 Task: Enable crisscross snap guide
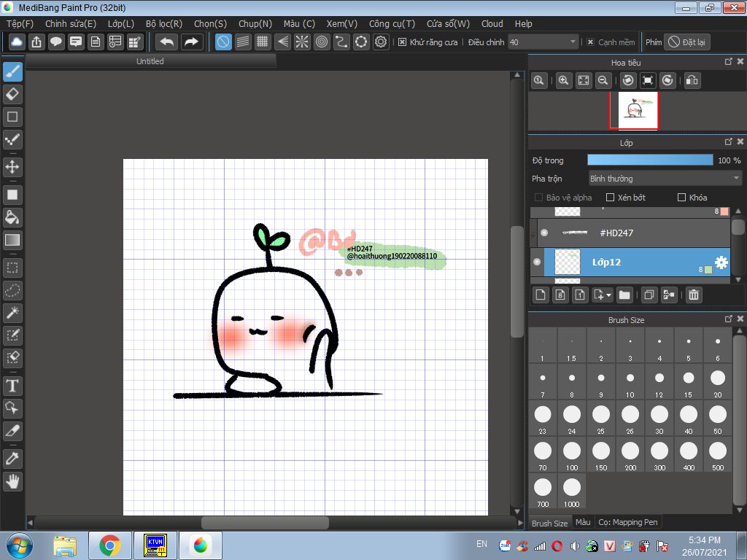coord(263,42)
